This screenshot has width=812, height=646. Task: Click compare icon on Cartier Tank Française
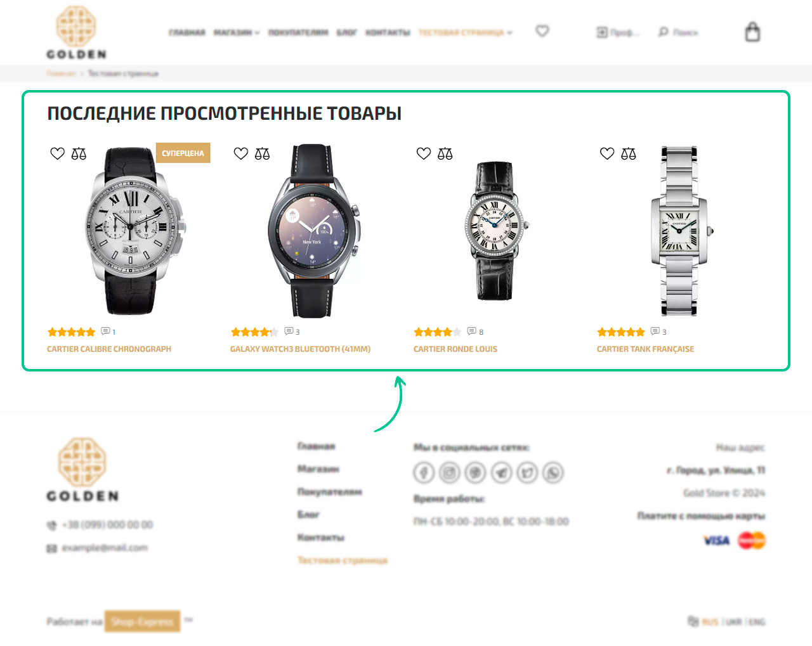click(629, 153)
